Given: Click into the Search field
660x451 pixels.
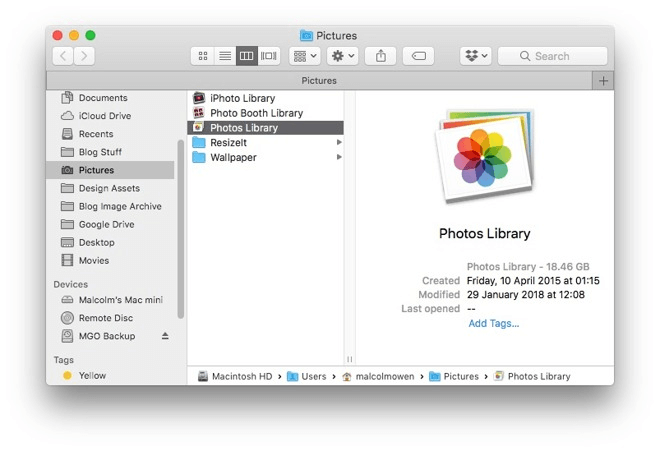Looking at the screenshot, I should click(553, 56).
